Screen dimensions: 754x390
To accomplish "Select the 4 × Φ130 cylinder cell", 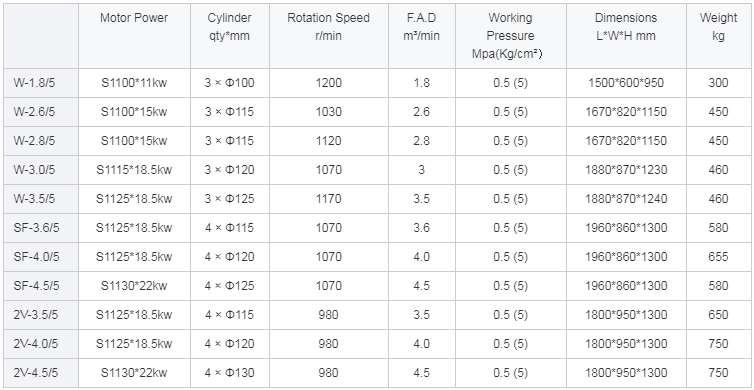I will (230, 373).
